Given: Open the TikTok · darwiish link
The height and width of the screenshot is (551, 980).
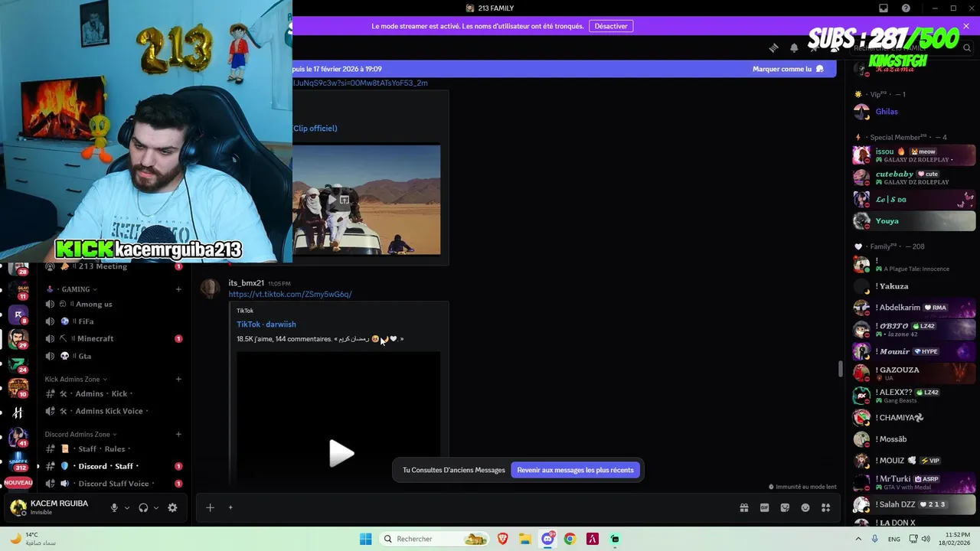Looking at the screenshot, I should coord(266,324).
